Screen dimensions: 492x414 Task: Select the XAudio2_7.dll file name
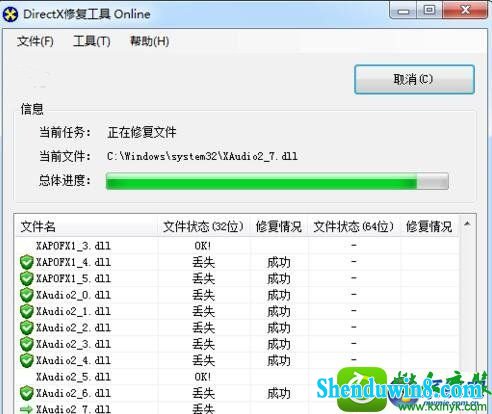click(x=73, y=409)
